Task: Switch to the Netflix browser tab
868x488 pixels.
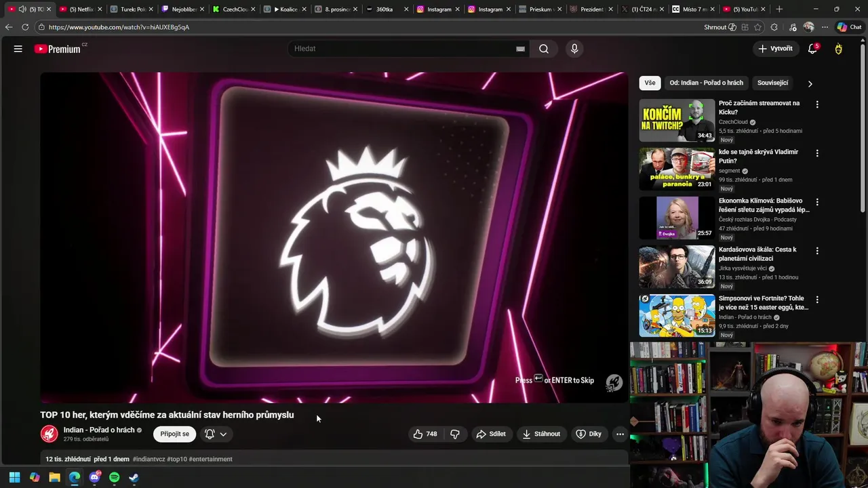Action: (x=81, y=9)
